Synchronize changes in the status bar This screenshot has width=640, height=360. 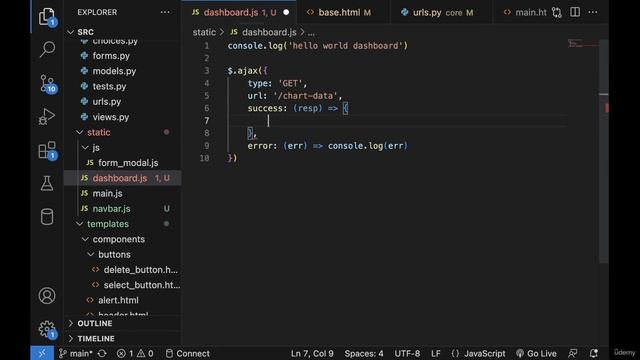[102, 353]
